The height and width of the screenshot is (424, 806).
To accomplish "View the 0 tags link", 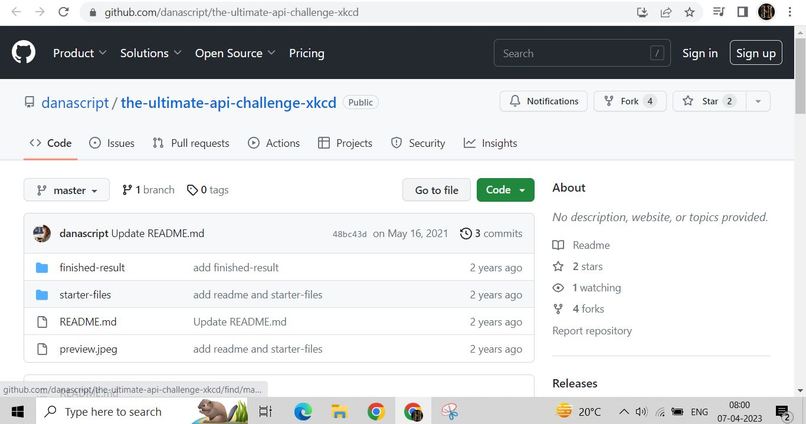I will (x=208, y=190).
